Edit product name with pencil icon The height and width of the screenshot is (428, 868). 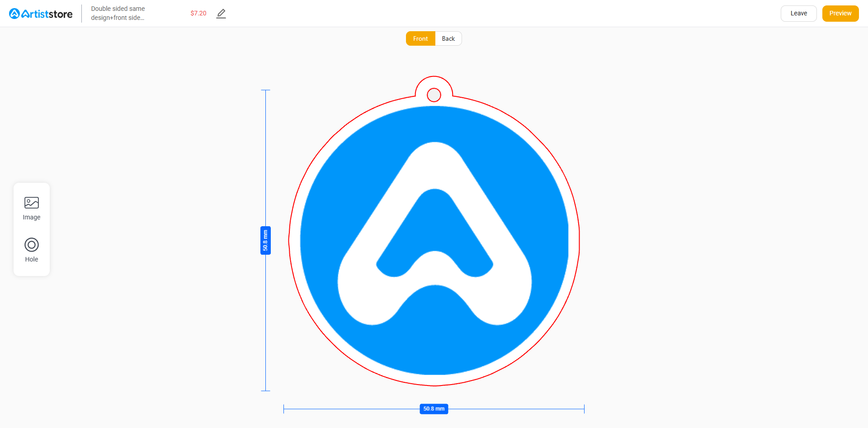221,14
